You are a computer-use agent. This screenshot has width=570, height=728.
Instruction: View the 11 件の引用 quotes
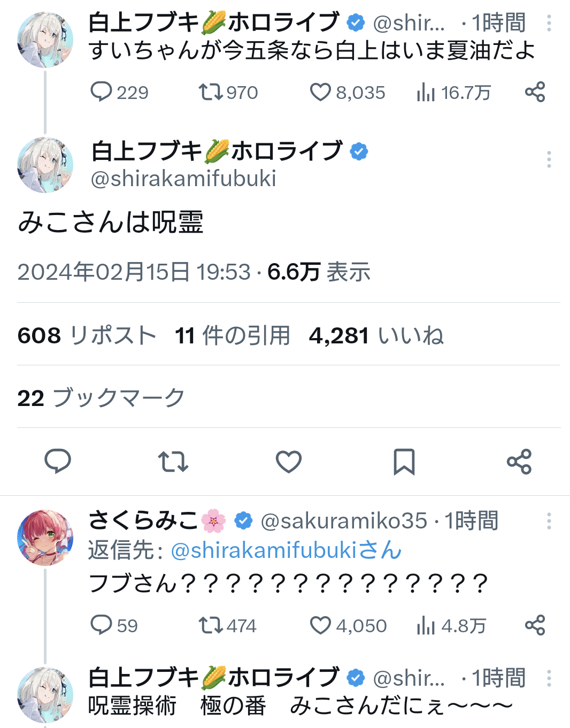[232, 336]
